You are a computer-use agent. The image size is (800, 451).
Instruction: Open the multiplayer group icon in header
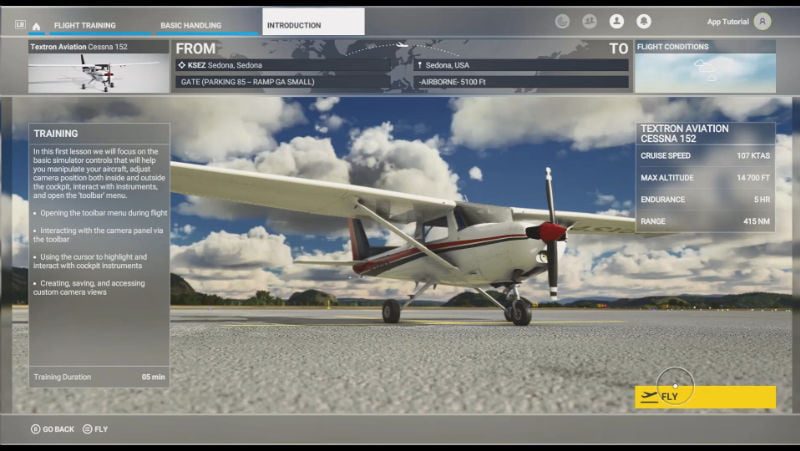pyautogui.click(x=589, y=21)
